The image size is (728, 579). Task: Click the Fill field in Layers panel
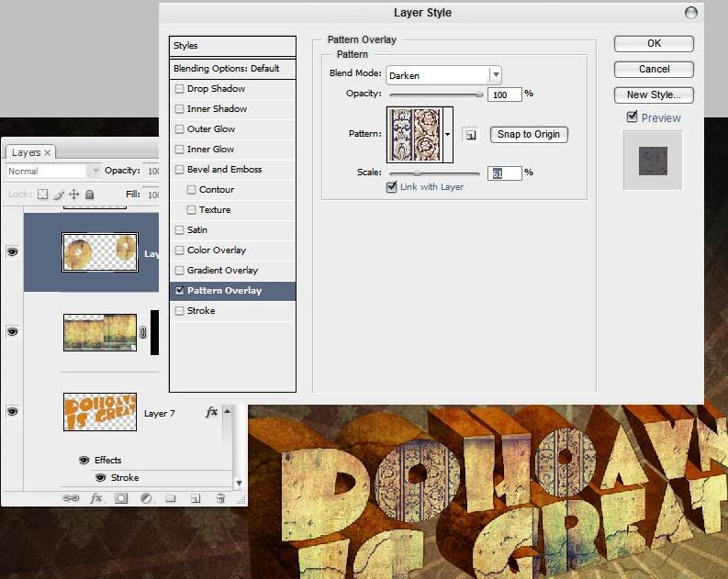point(151,194)
